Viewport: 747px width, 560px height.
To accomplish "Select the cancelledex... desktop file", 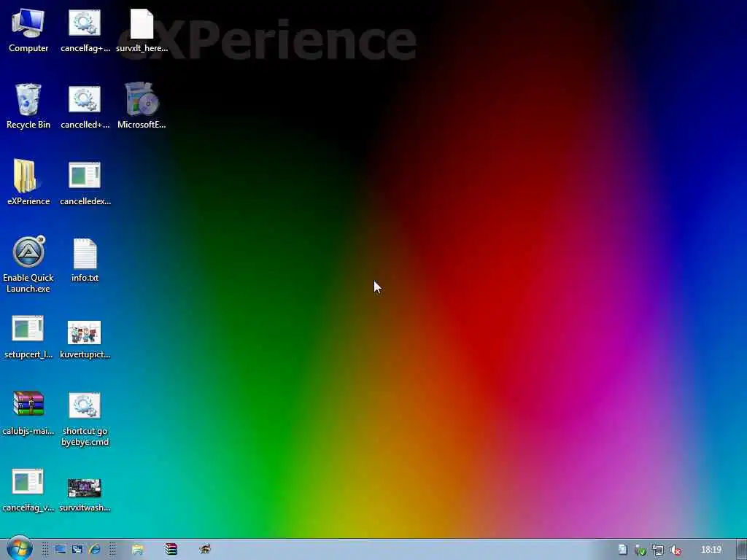I will (85, 183).
